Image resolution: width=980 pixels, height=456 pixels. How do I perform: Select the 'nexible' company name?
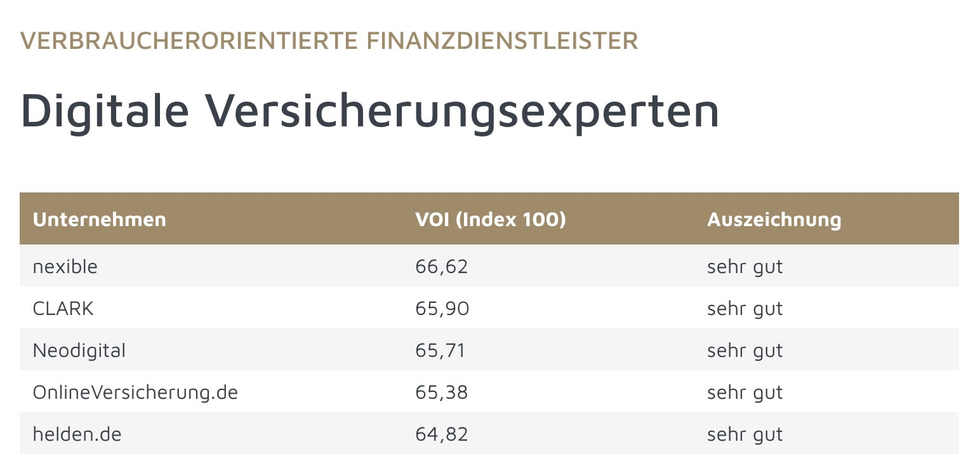point(65,266)
